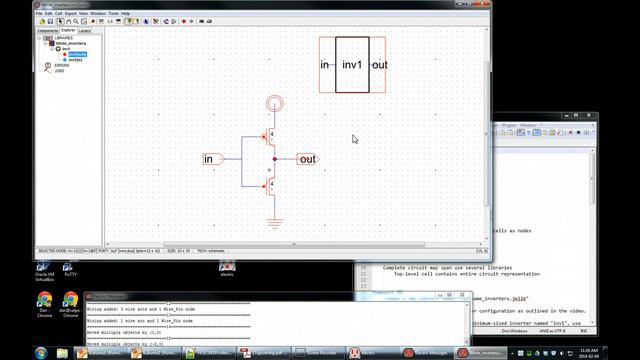This screenshot has height=360, width=640.
Task: Collapse the LIBRARIES tree node
Action: tap(40, 38)
